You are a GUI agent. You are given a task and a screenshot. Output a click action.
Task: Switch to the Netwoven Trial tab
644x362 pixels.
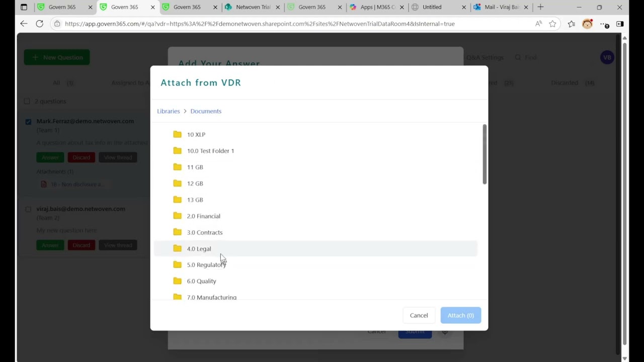253,7
